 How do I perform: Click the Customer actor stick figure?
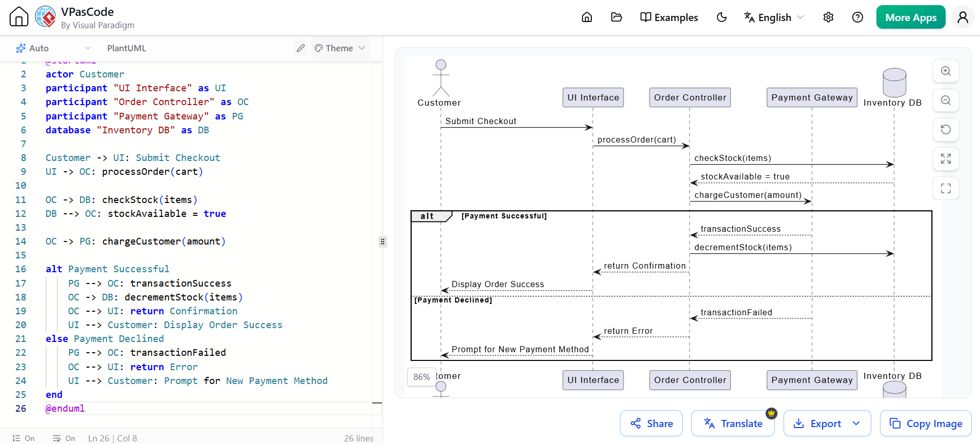coord(441,78)
